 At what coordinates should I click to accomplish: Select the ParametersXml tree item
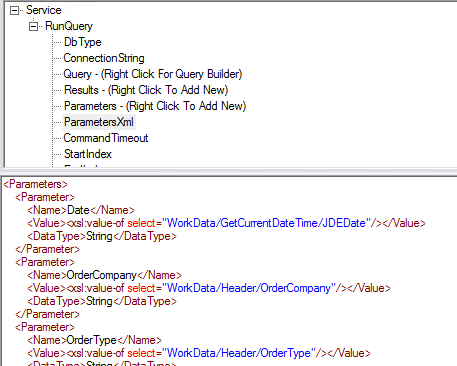[x=99, y=122]
